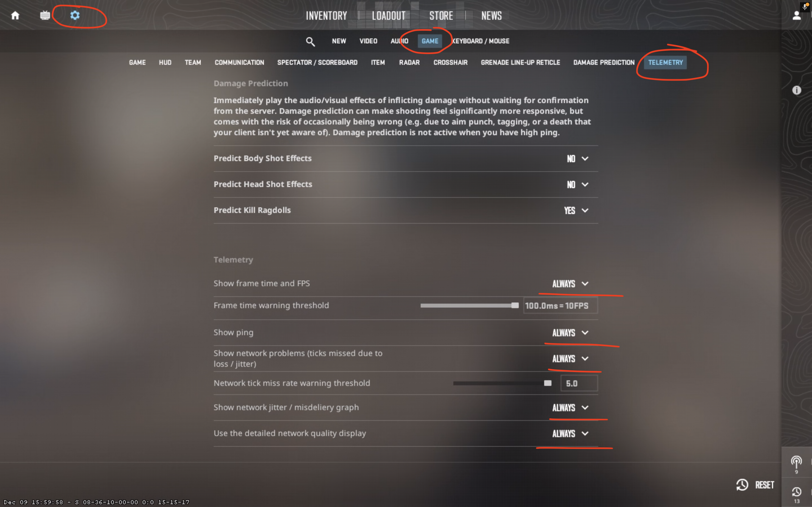
Task: Reset settings with the RESET button
Action: pyautogui.click(x=755, y=485)
